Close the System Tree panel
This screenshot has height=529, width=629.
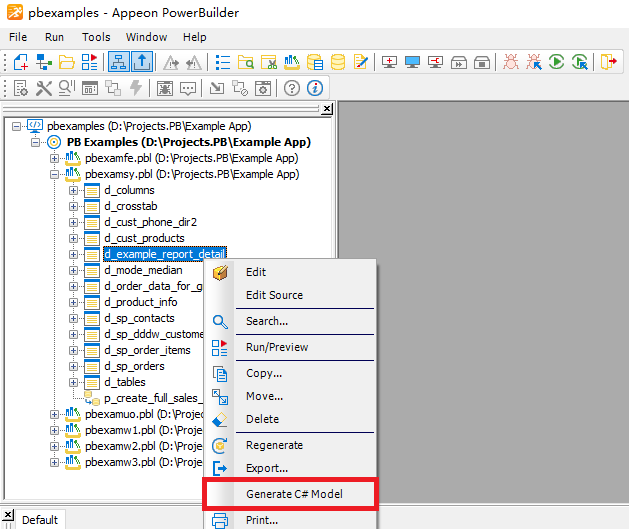pos(326,109)
